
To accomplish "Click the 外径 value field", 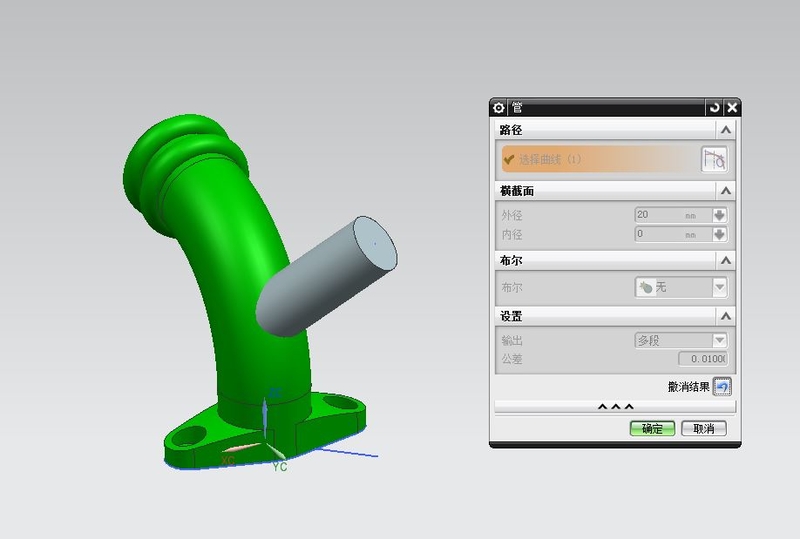I will click(673, 215).
